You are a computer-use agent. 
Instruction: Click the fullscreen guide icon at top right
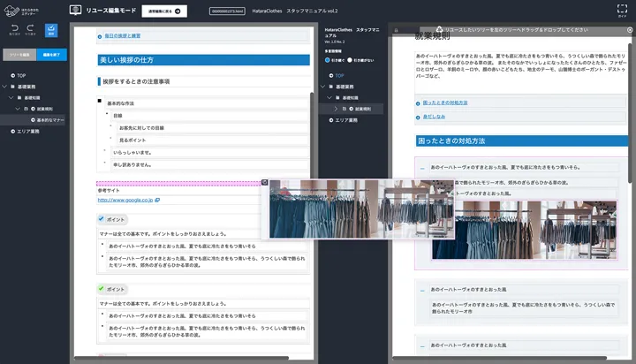(x=621, y=11)
